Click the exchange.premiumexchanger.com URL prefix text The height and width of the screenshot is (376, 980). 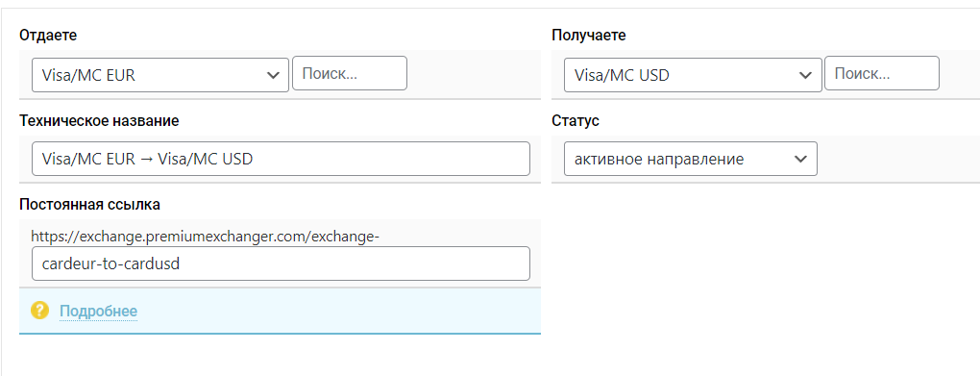[x=205, y=237]
